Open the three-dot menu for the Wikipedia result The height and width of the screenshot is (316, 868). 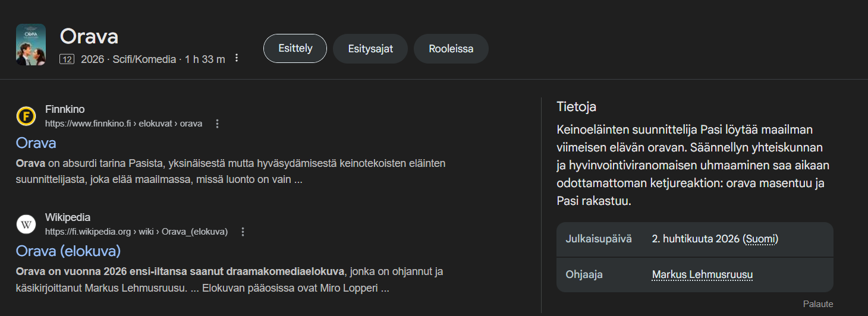tap(243, 232)
